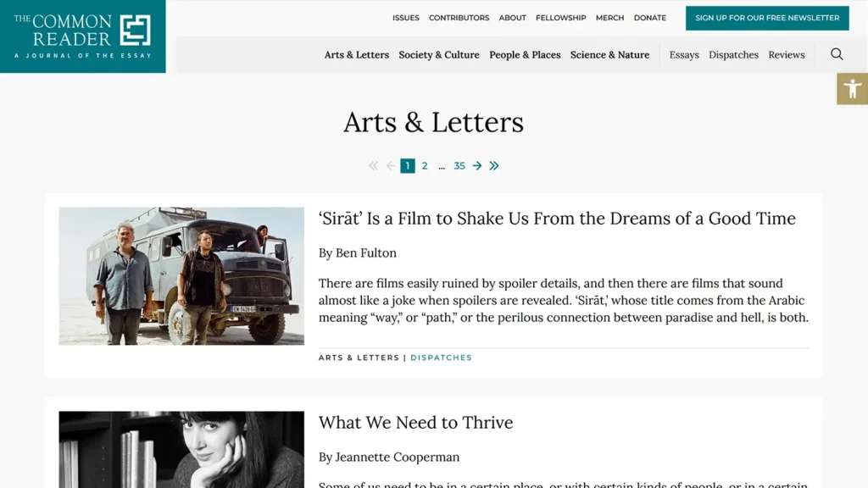Image resolution: width=868 pixels, height=488 pixels.
Task: Switch to the Reviews tab
Action: click(x=786, y=54)
